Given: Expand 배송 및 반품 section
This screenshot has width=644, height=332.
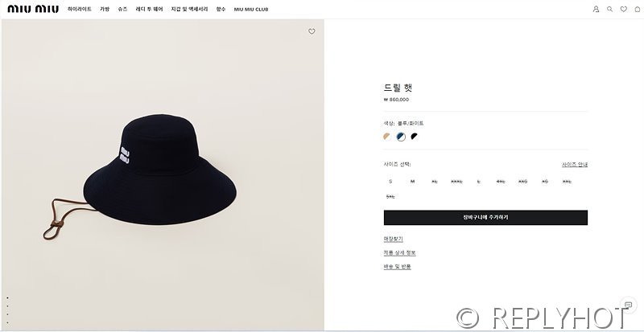Looking at the screenshot, I should [x=397, y=266].
